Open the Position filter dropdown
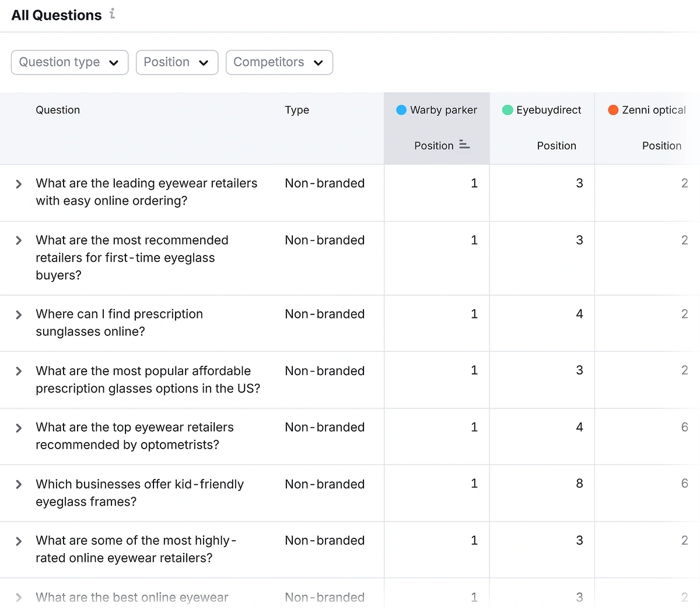The image size is (700, 609). 177,62
